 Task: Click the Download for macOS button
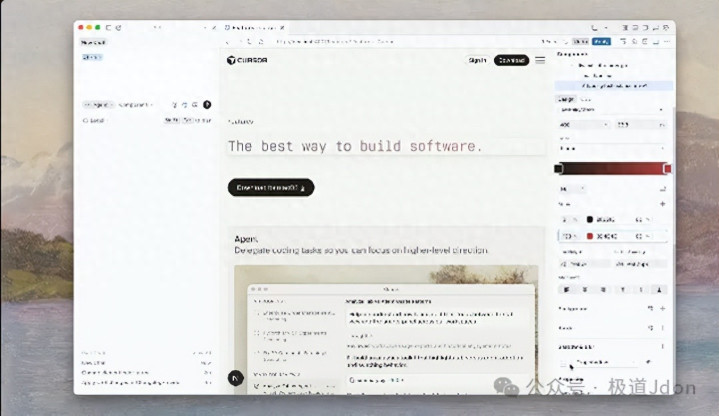tap(271, 188)
